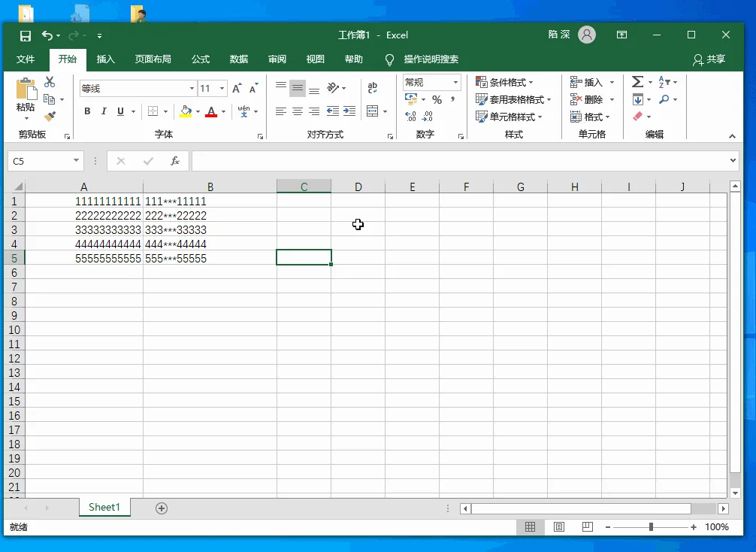
Task: Cut selection with the scissors icon
Action: 50,82
